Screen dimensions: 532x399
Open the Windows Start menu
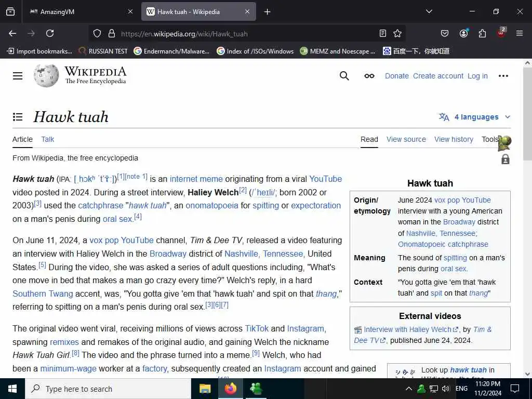point(12,389)
